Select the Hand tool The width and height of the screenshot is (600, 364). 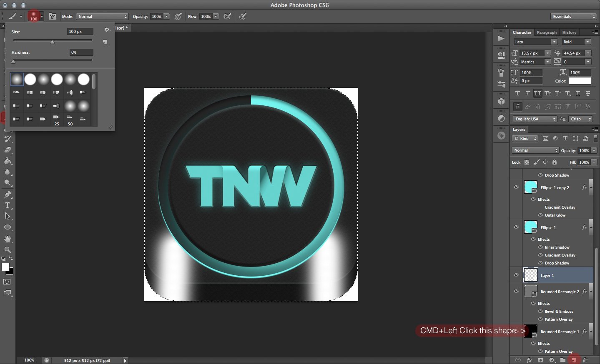pyautogui.click(x=8, y=239)
